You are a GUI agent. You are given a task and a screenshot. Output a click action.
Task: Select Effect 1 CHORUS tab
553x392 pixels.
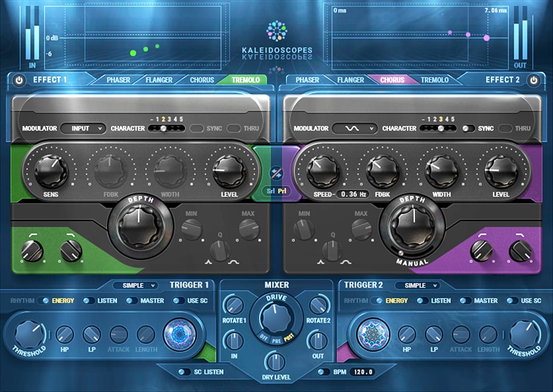[202, 80]
